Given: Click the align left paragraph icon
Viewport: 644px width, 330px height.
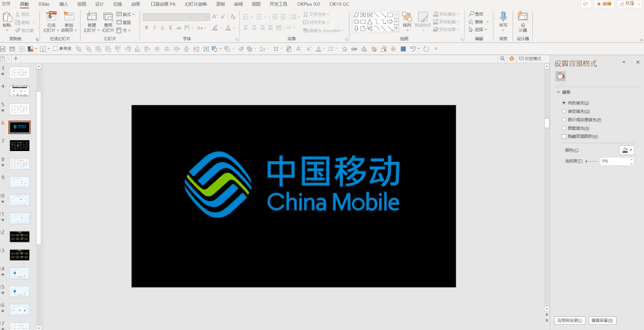Looking at the screenshot, I should click(246, 28).
